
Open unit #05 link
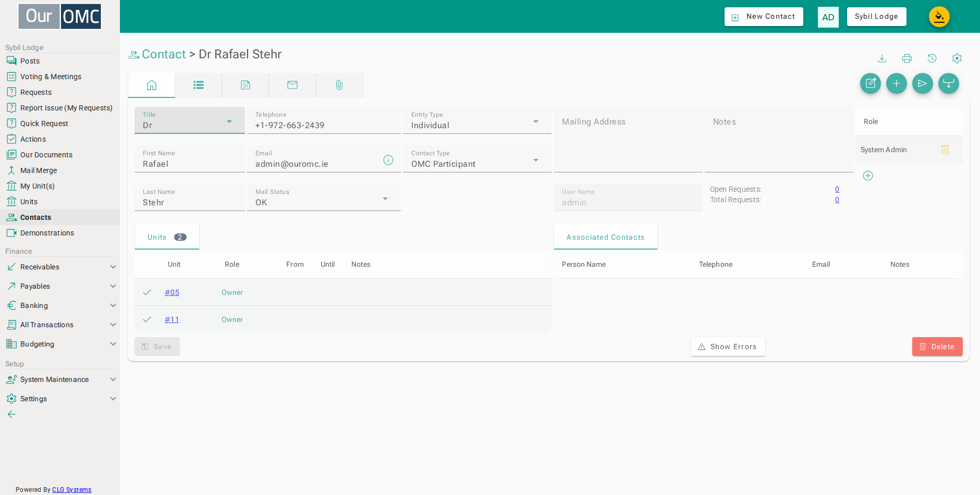coord(172,292)
